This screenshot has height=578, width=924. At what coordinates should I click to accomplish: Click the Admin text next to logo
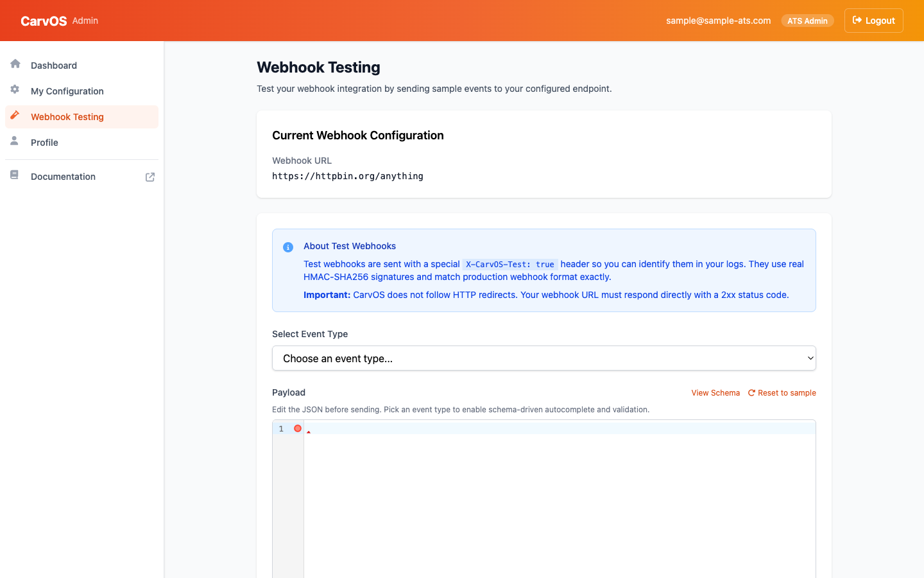coord(85,21)
